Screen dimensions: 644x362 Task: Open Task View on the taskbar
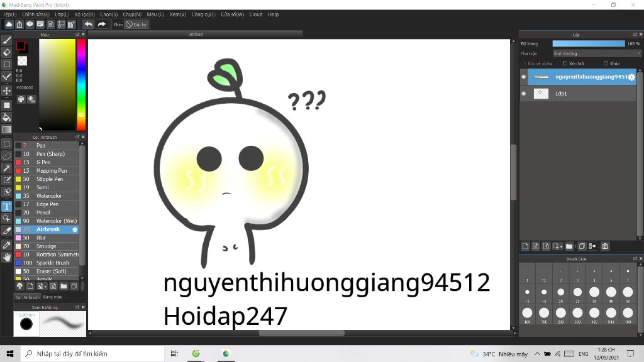point(174,353)
